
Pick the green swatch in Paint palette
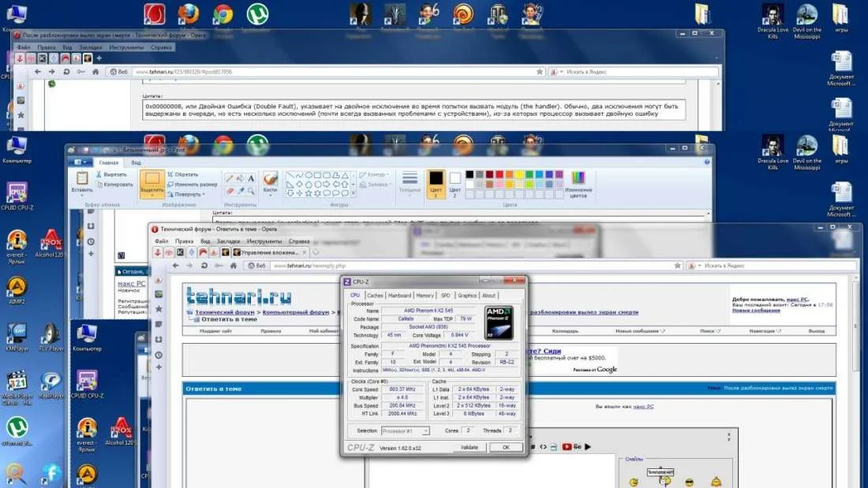(x=529, y=175)
